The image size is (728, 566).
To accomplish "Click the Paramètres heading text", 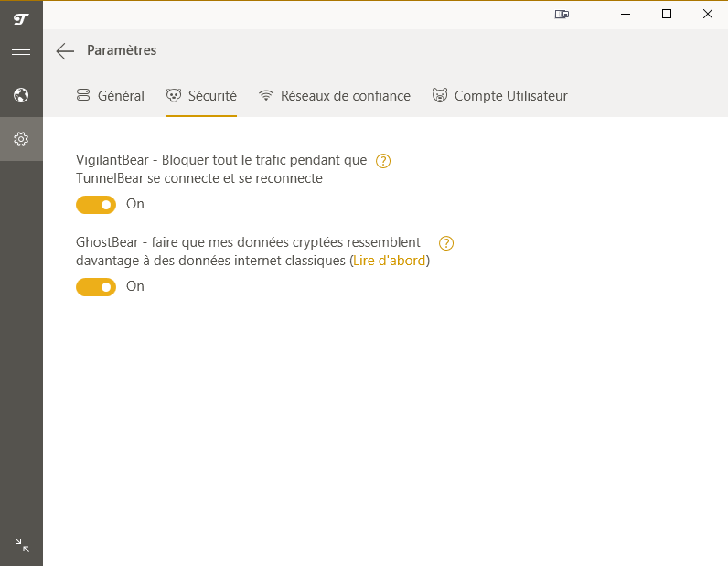I will pyautogui.click(x=122, y=50).
